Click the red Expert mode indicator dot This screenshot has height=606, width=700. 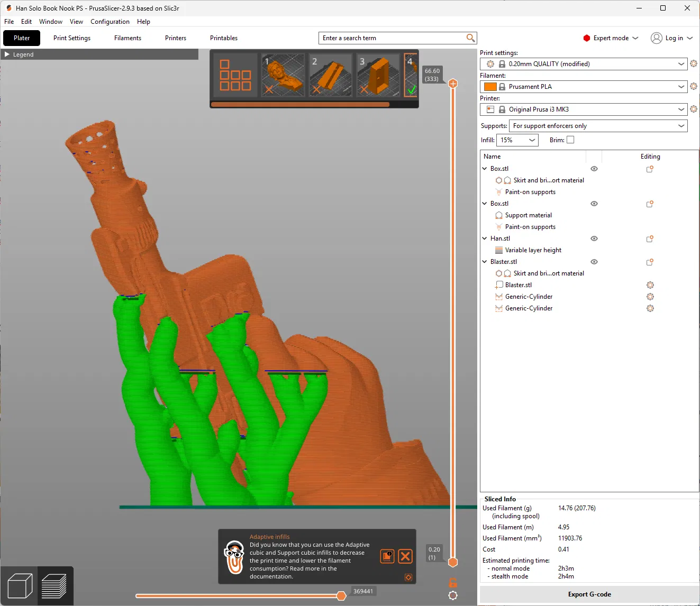(587, 38)
